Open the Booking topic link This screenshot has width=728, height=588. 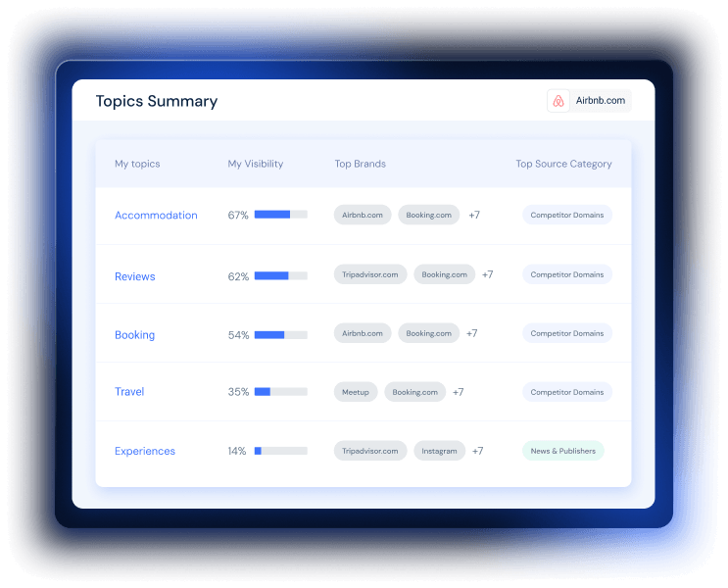click(134, 335)
